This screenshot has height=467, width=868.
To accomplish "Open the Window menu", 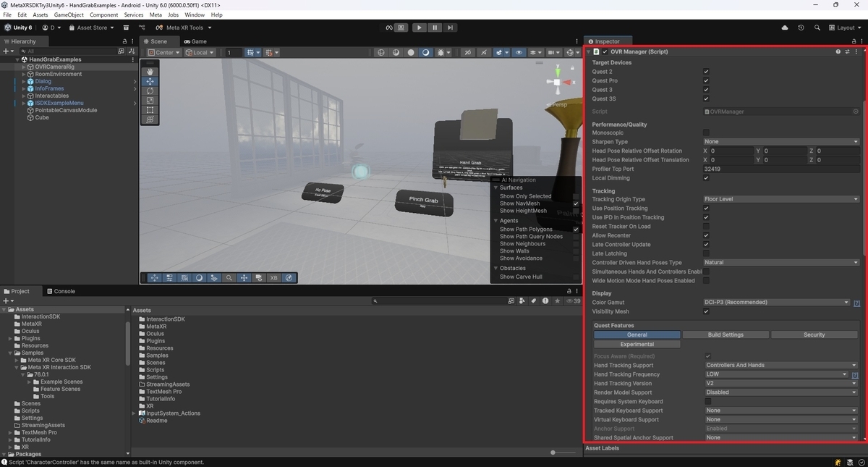I will (x=195, y=14).
